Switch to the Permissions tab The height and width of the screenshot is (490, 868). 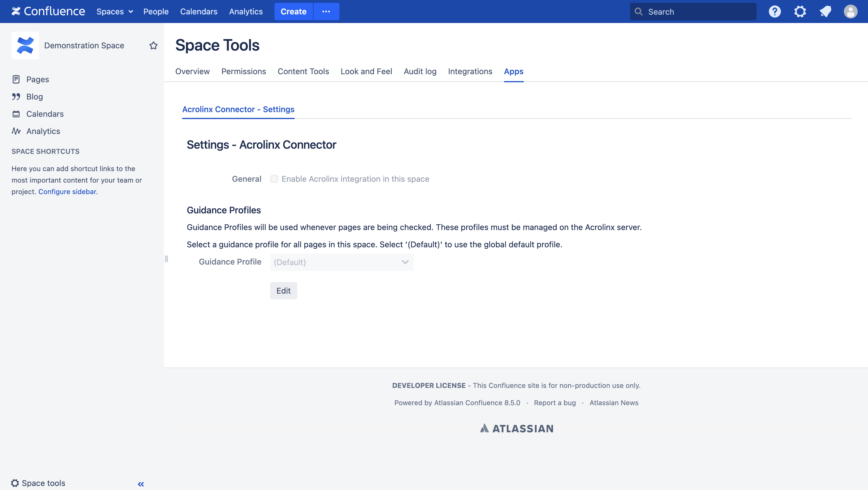(x=244, y=71)
